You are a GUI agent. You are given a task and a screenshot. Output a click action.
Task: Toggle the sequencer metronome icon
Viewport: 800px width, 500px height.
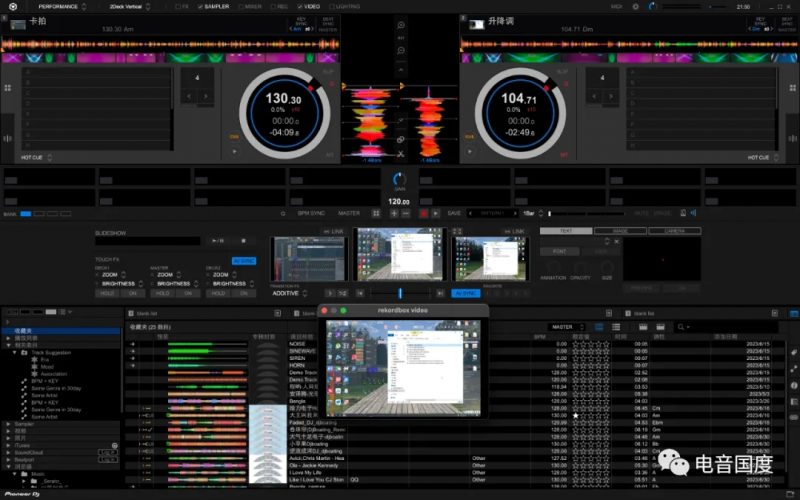(x=683, y=213)
